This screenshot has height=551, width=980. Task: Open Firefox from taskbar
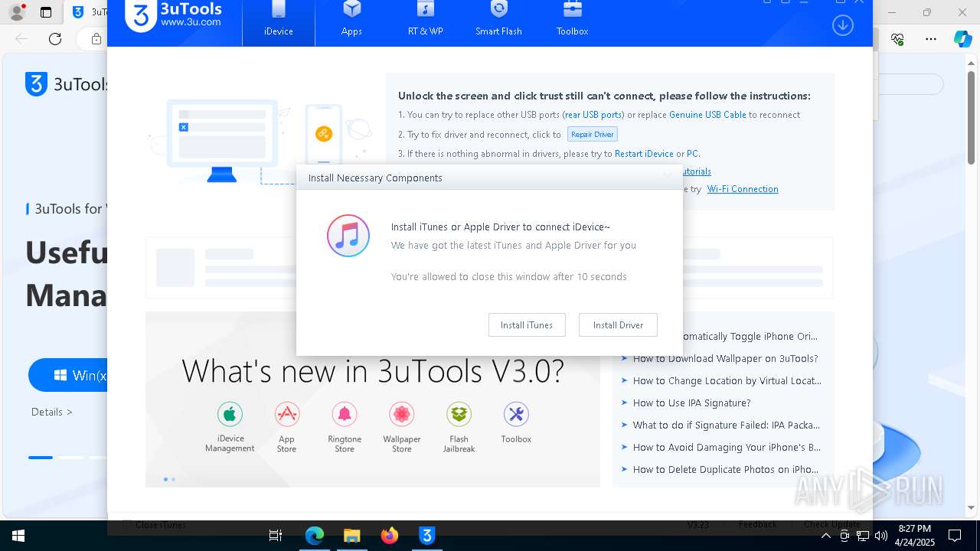390,536
